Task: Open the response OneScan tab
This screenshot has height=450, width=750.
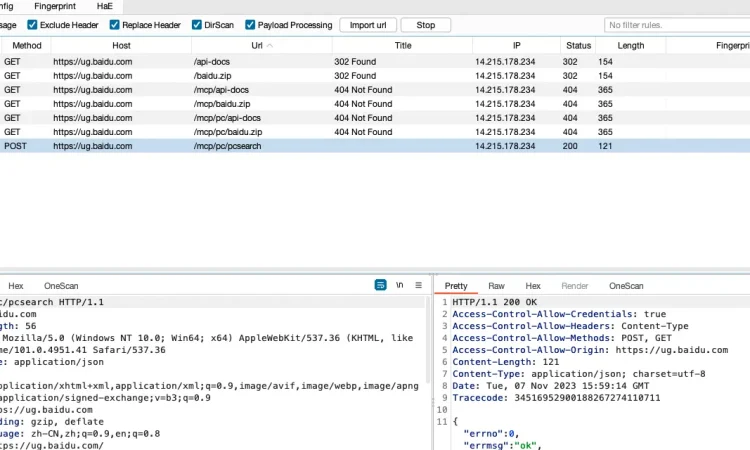Action: [x=626, y=285]
